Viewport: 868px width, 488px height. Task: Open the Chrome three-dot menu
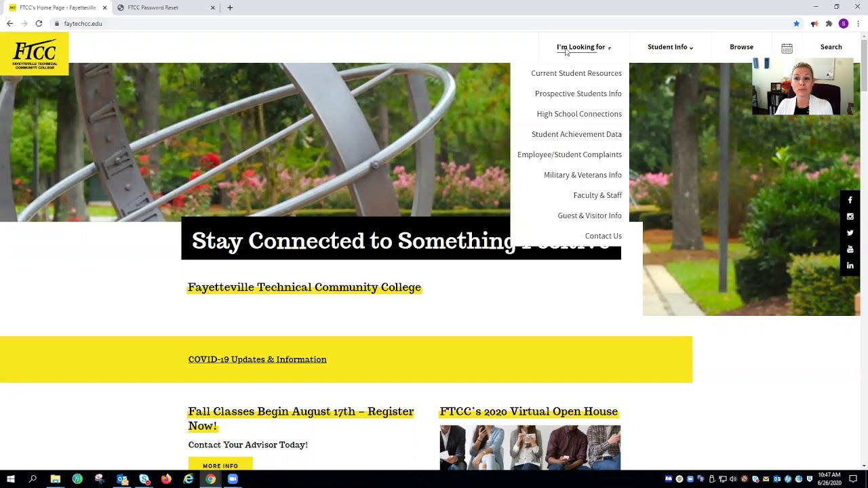859,24
